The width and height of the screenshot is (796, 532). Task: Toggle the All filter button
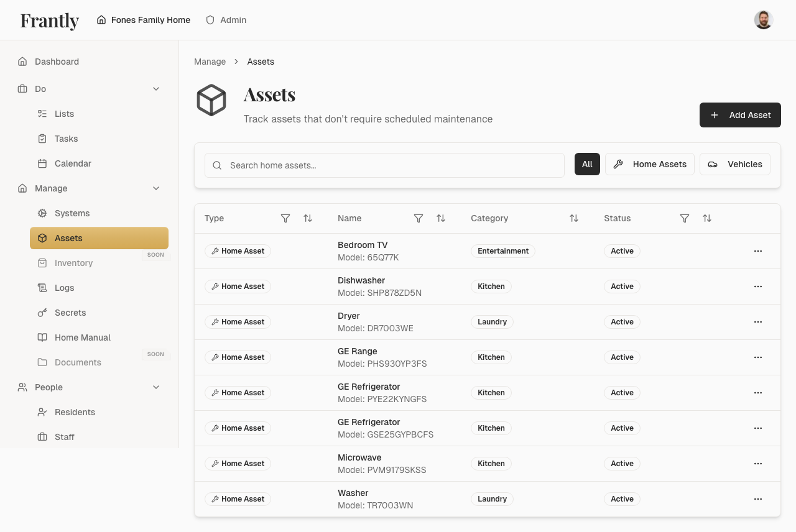[587, 164]
